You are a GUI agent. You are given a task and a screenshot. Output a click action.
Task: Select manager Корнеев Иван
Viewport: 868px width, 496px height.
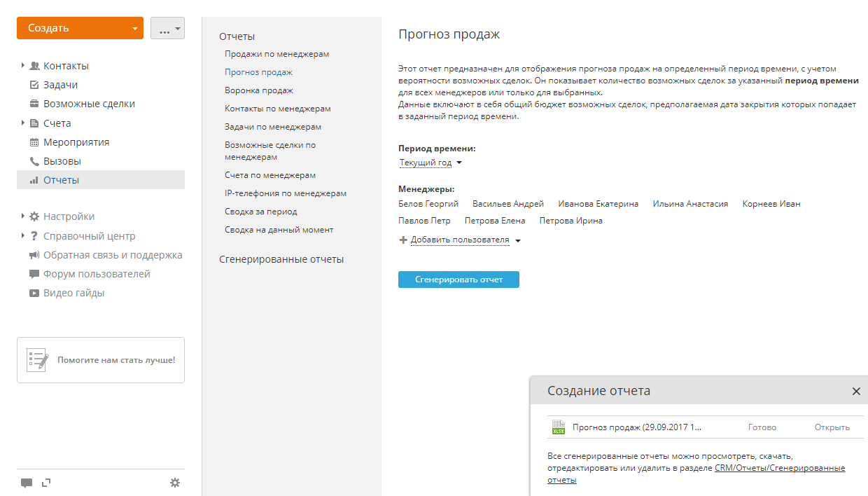(771, 204)
